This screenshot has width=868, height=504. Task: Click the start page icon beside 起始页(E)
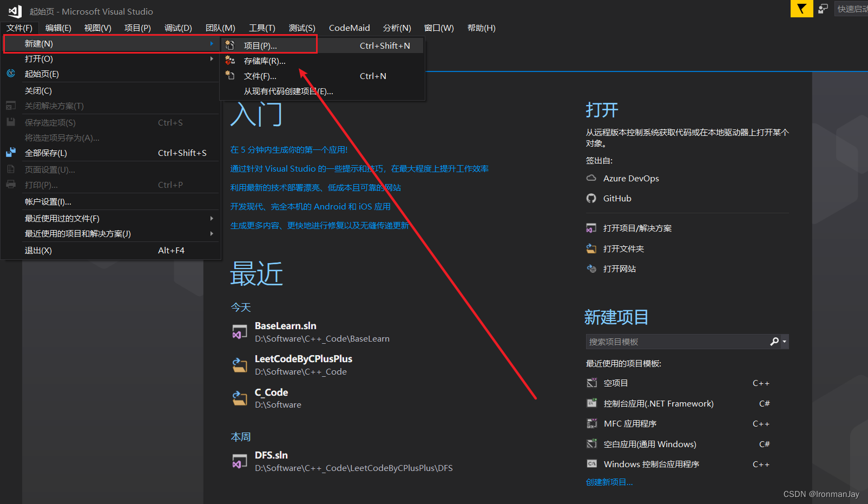(11, 74)
